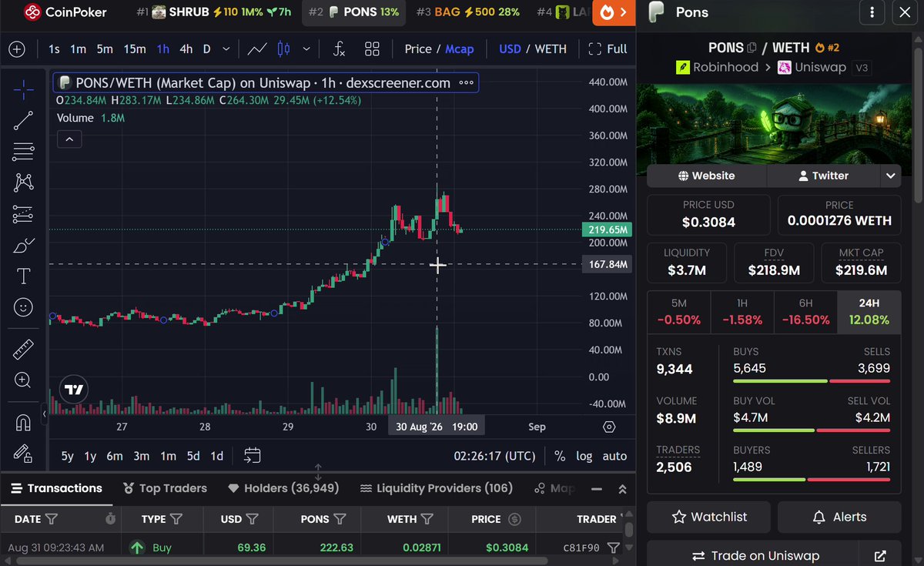Add a symbol to compare
The width and height of the screenshot is (924, 566).
point(17,49)
